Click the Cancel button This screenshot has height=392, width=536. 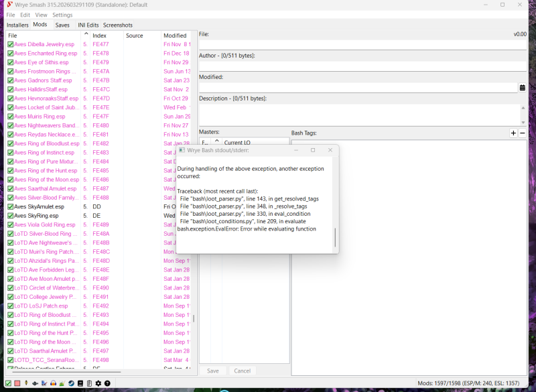point(242,371)
